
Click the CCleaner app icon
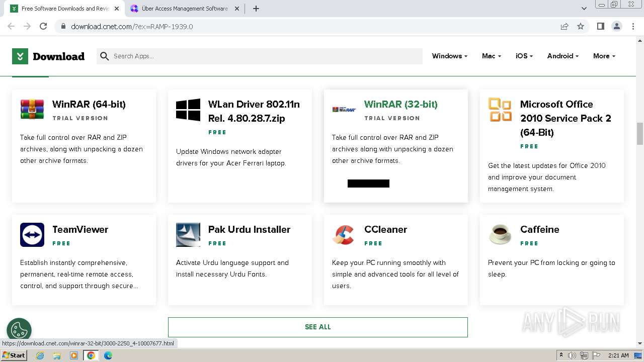(x=344, y=235)
